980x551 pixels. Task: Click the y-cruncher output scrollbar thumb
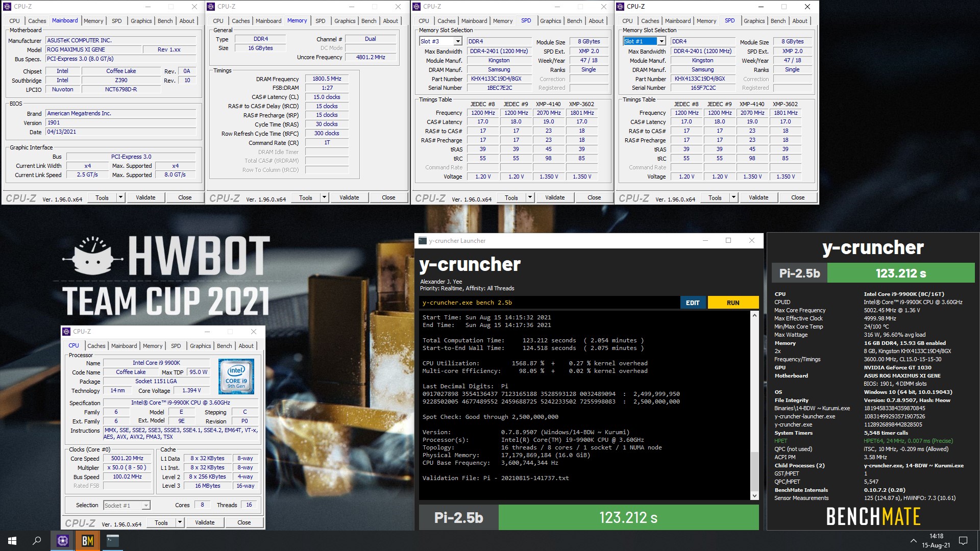coord(754,471)
